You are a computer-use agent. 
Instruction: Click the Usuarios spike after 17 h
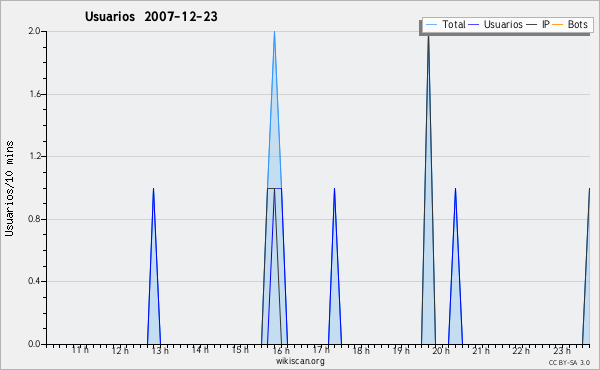coord(334,266)
